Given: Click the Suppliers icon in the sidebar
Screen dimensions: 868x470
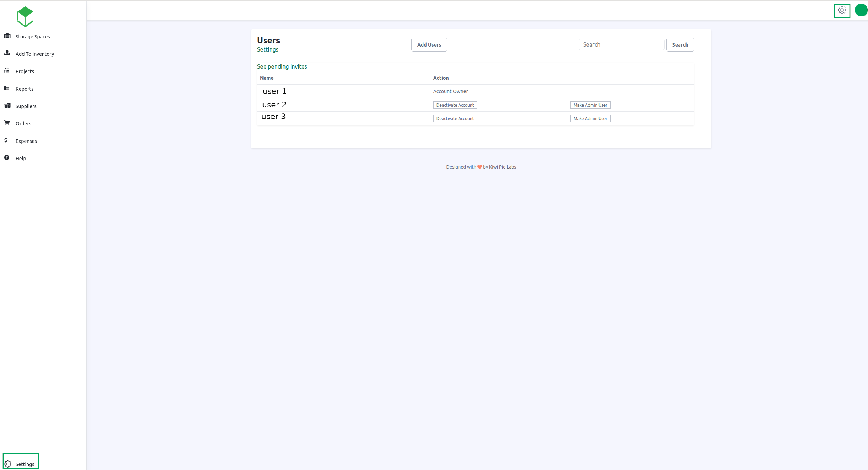Looking at the screenshot, I should click(7, 106).
